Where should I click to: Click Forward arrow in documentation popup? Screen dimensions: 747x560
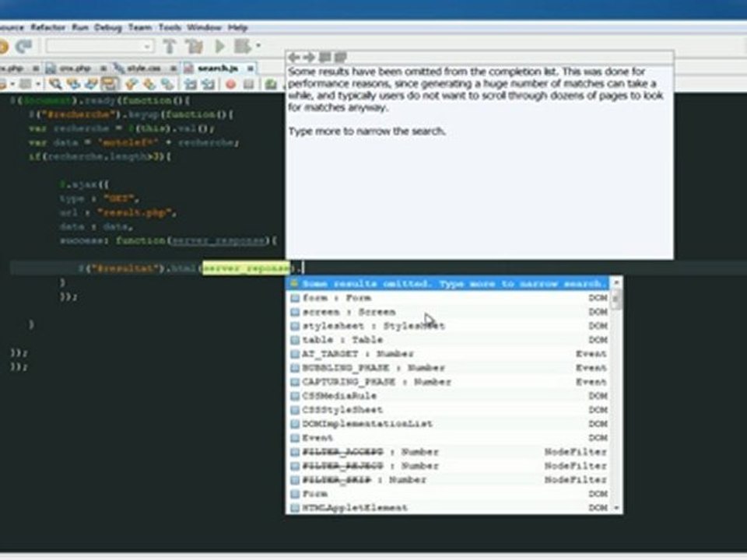coord(309,58)
